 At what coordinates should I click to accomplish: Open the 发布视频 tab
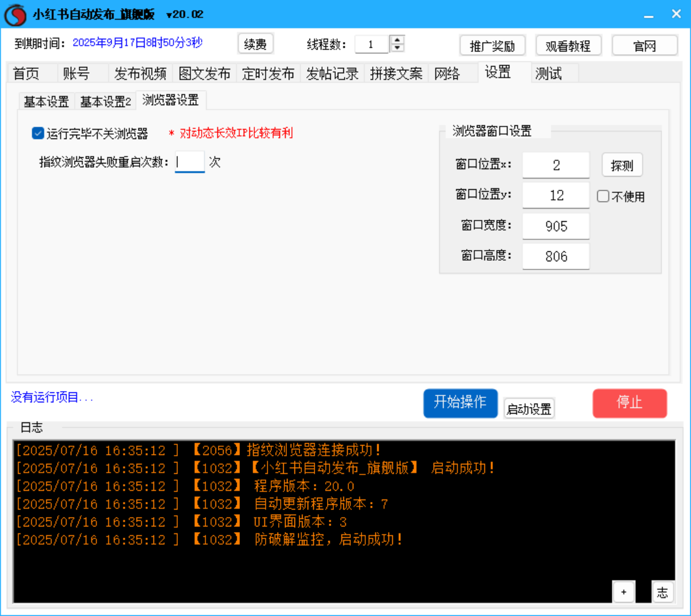(140, 73)
